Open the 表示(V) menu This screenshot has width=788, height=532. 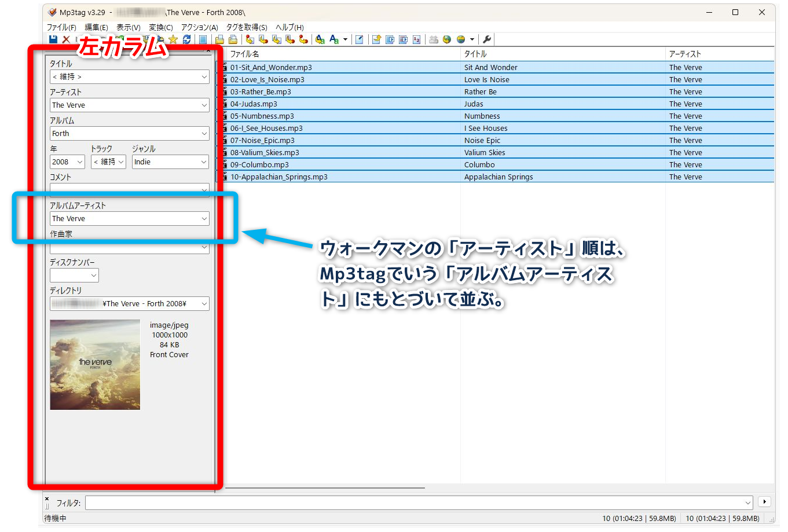click(x=129, y=27)
